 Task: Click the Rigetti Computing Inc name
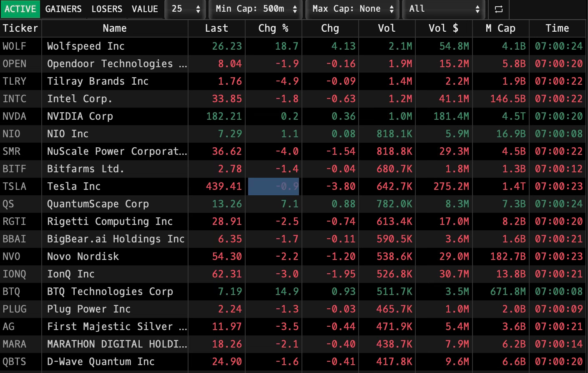(x=110, y=222)
